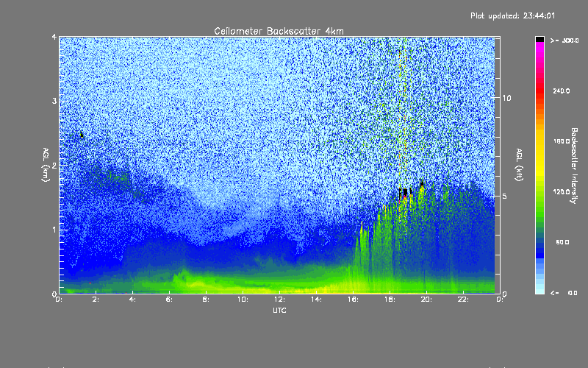Pick the black swatch atop the colorbar

coord(539,39)
